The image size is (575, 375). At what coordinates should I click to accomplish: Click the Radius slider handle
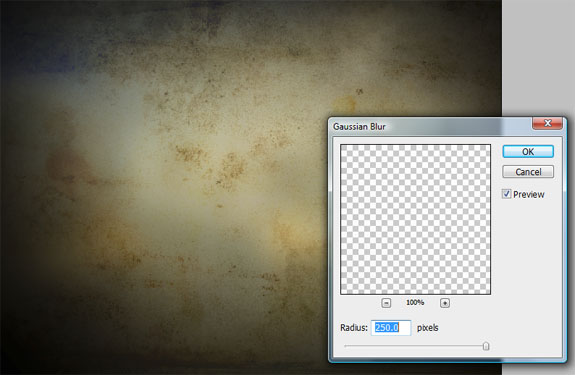[486, 346]
